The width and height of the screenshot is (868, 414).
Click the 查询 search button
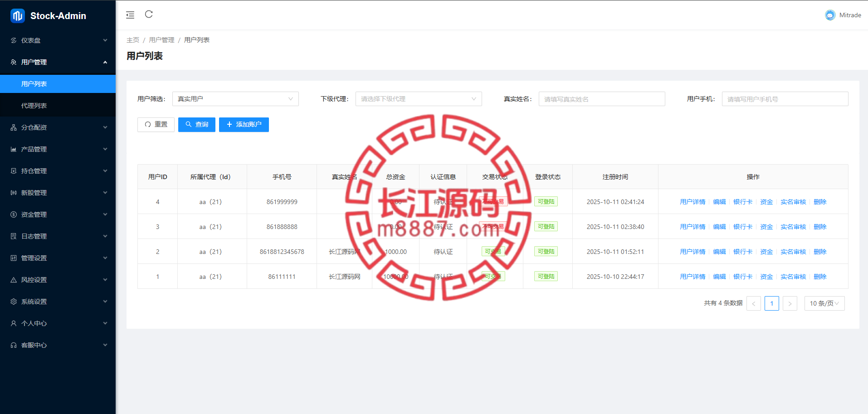(197, 125)
